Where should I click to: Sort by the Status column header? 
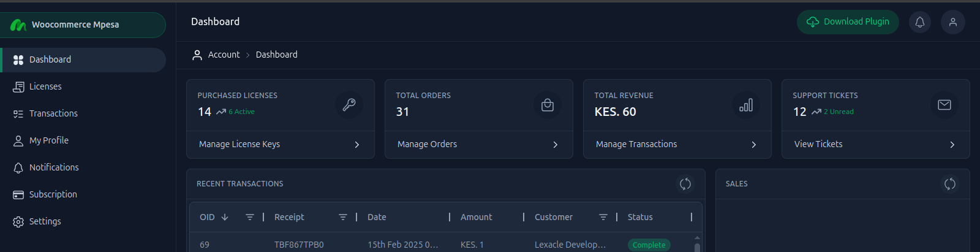[x=640, y=217]
